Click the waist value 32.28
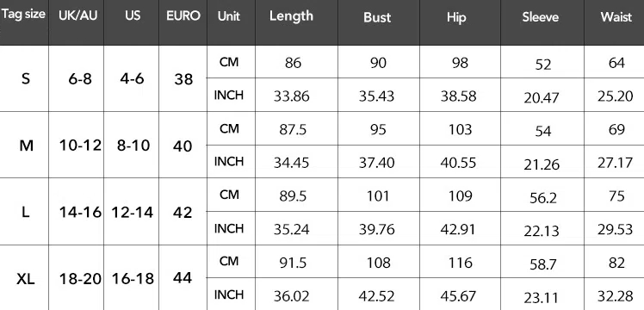The width and height of the screenshot is (644, 310). 615,295
